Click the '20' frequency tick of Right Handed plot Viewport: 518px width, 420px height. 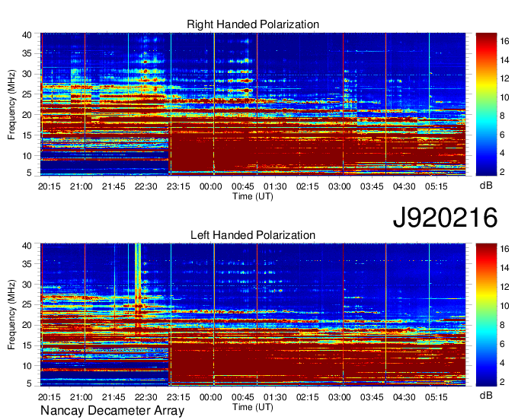27,115
